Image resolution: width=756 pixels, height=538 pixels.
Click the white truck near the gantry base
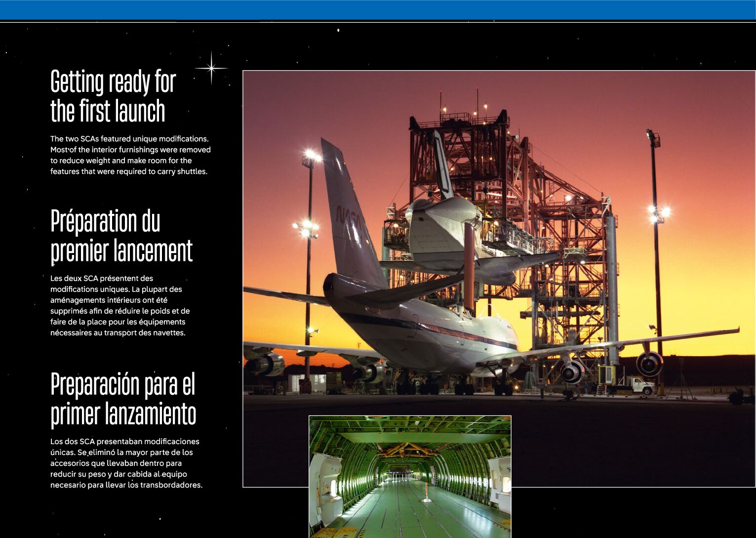[x=640, y=385]
